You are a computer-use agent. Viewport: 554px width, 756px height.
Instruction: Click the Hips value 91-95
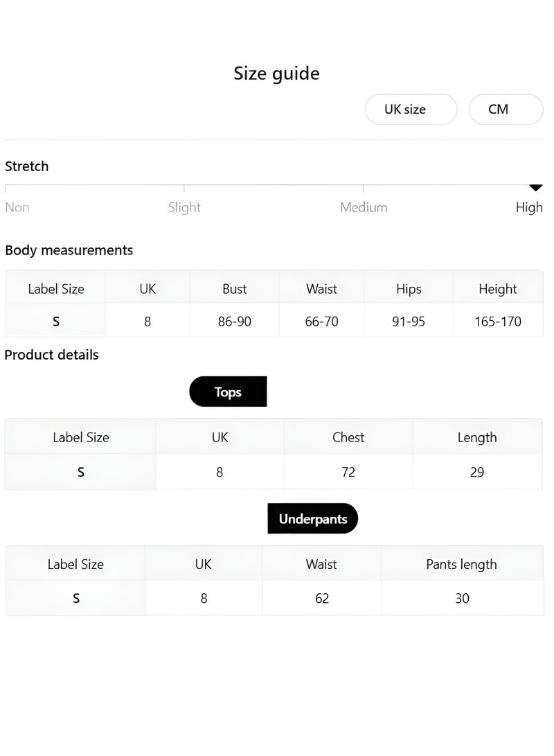pyautogui.click(x=409, y=322)
